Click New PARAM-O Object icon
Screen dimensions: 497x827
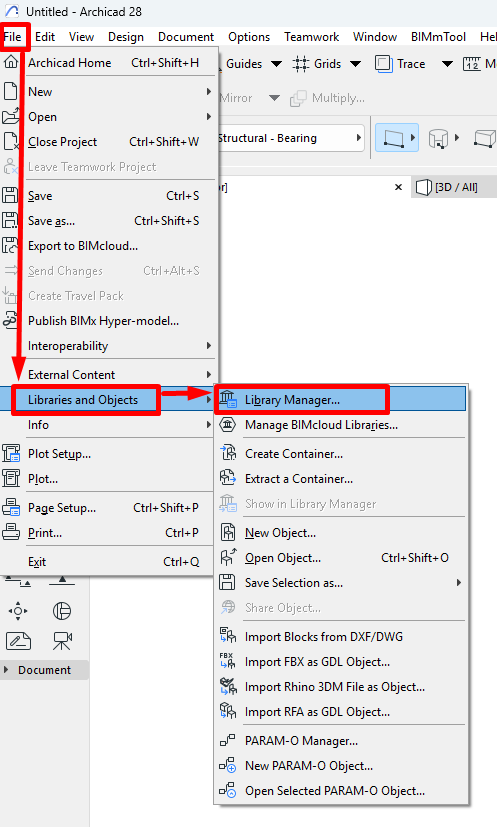[x=228, y=765]
